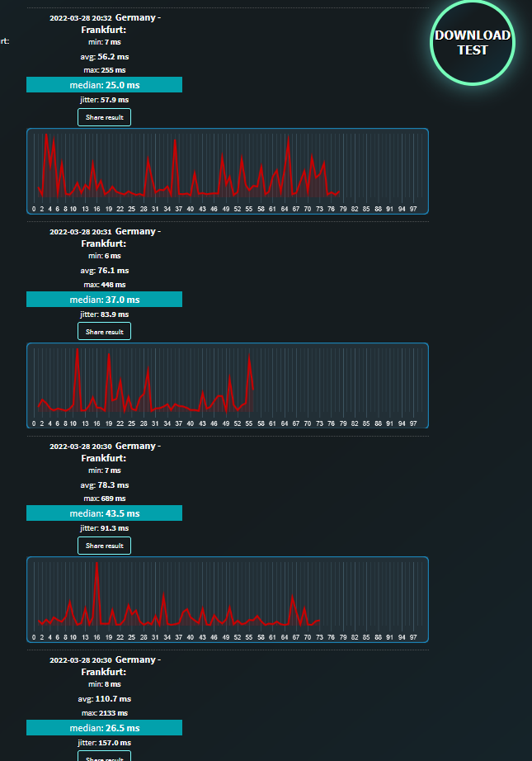Click the 'jitter: 91.3 ms' value
This screenshot has height=761, width=532.
click(x=105, y=528)
